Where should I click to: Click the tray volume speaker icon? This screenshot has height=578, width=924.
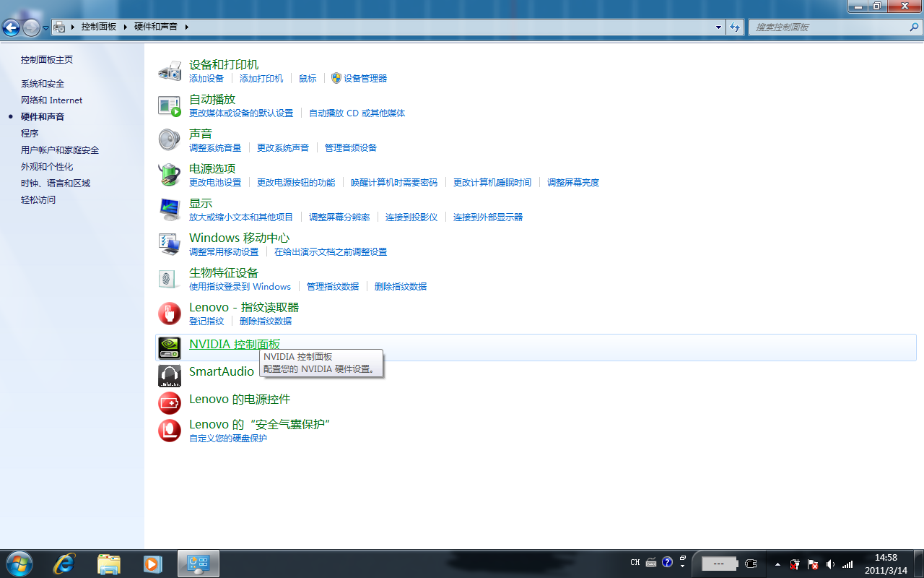coord(830,564)
